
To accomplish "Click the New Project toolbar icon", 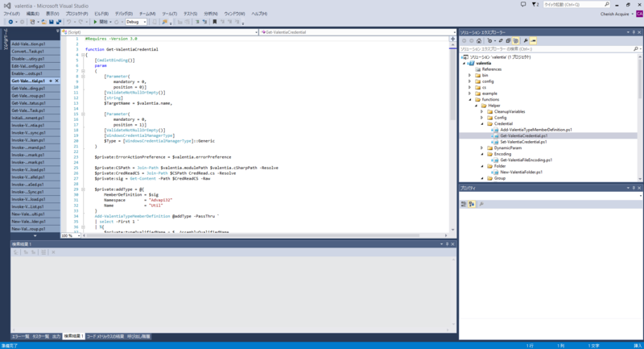I will [32, 22].
